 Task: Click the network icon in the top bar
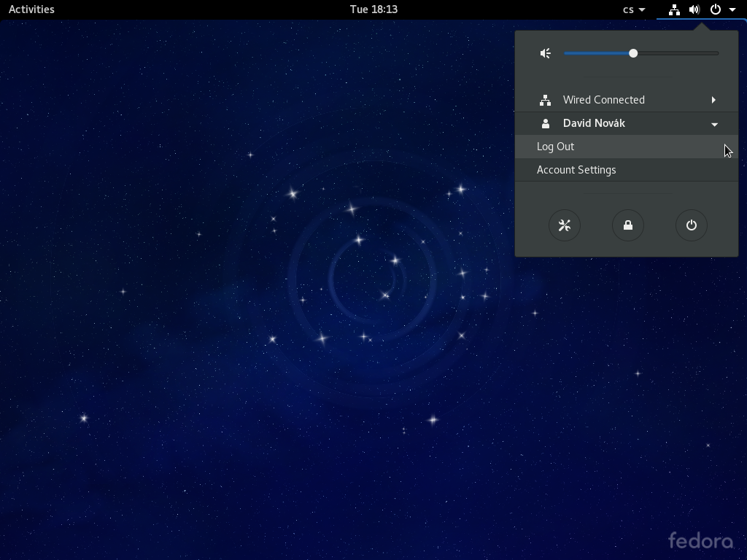click(674, 9)
